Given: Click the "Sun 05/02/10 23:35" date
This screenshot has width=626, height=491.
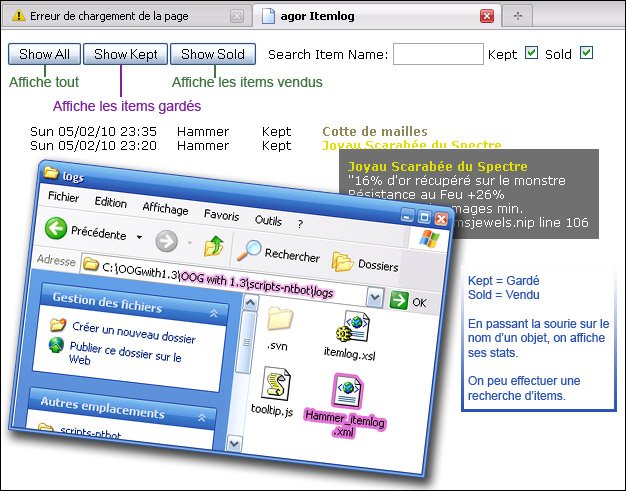Looking at the screenshot, I should pos(93,131).
